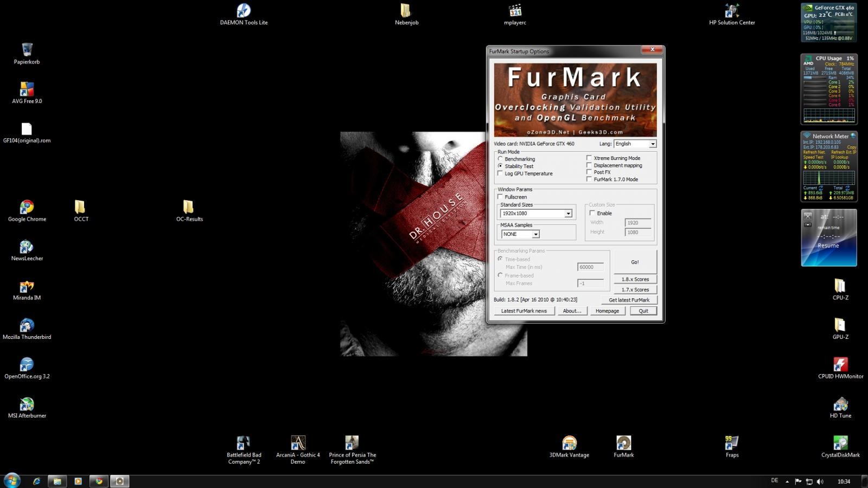Click the DE language indicator in taskbar
868x488 pixels.
[x=774, y=480]
